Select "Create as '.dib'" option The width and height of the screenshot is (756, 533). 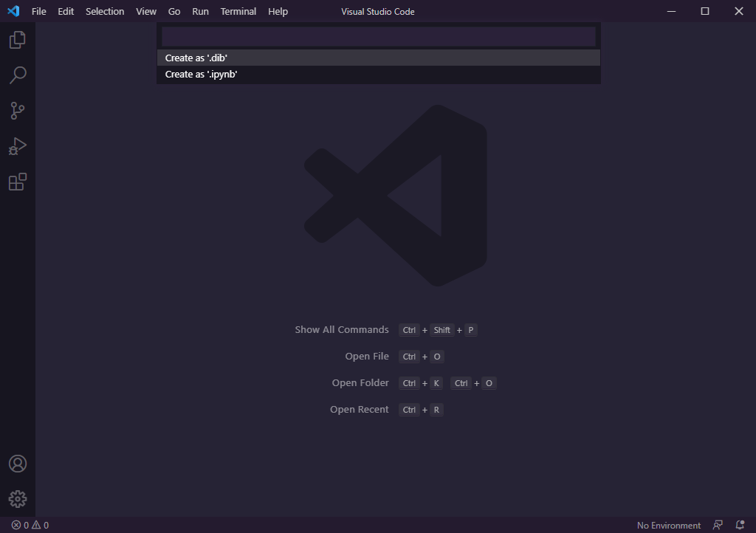point(378,58)
